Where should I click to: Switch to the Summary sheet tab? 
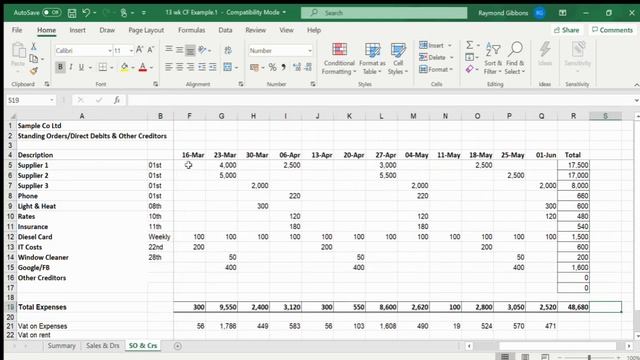tap(62, 346)
